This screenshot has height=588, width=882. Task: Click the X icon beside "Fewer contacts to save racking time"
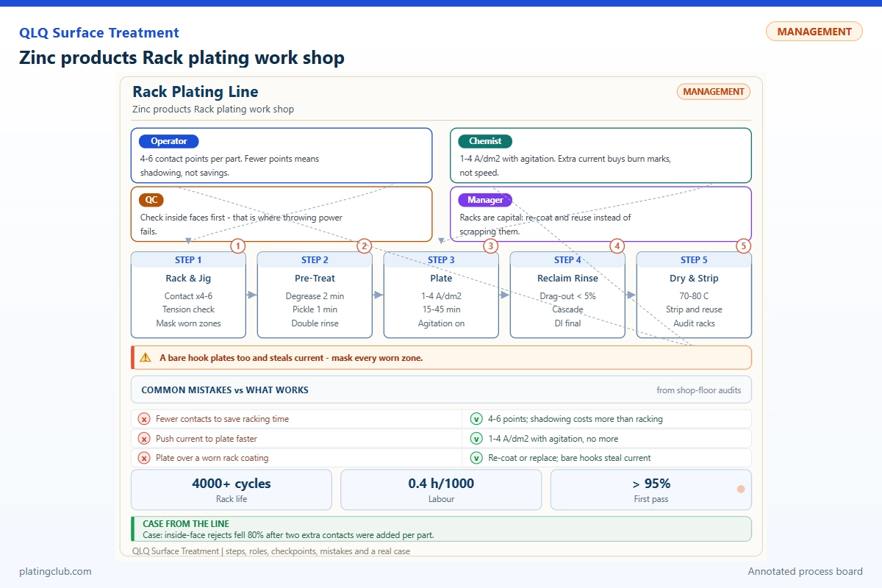[144, 419]
